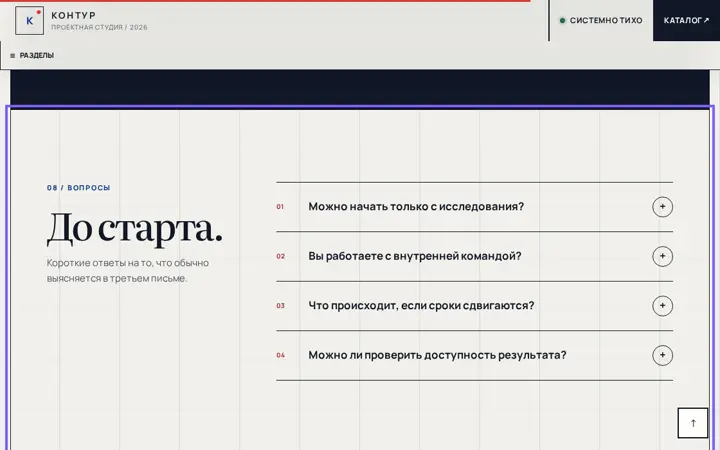
Task: Open the Каталог link in header
Action: tap(686, 21)
